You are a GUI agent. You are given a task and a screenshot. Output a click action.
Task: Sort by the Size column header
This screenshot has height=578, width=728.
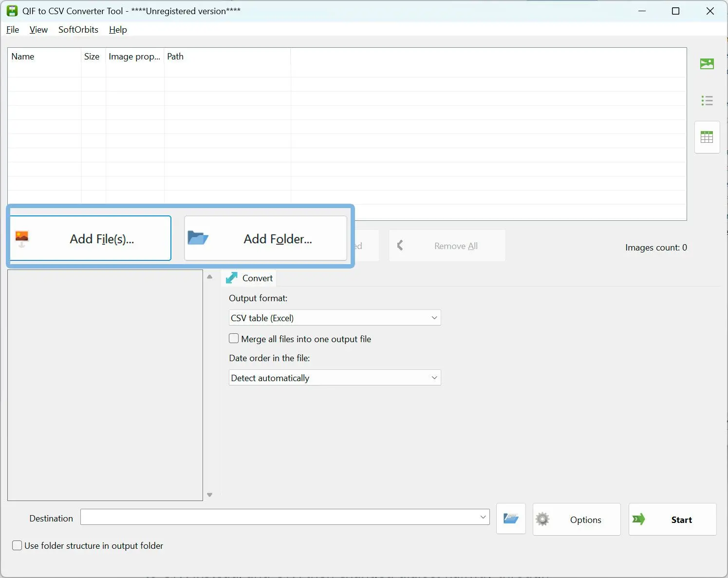pyautogui.click(x=93, y=57)
